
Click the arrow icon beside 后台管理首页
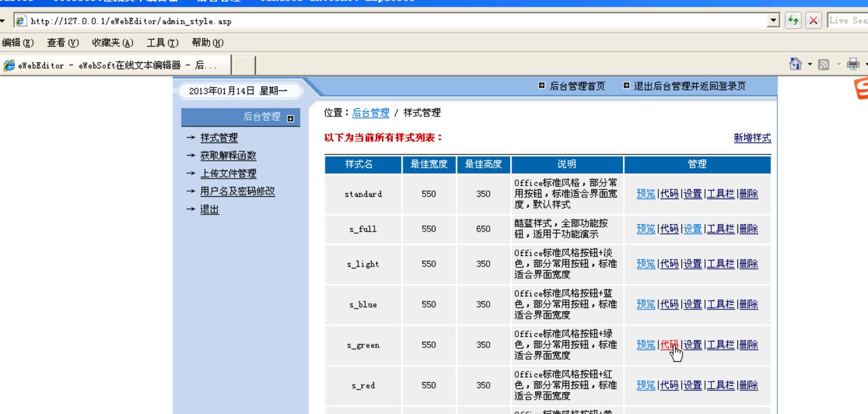click(x=542, y=86)
